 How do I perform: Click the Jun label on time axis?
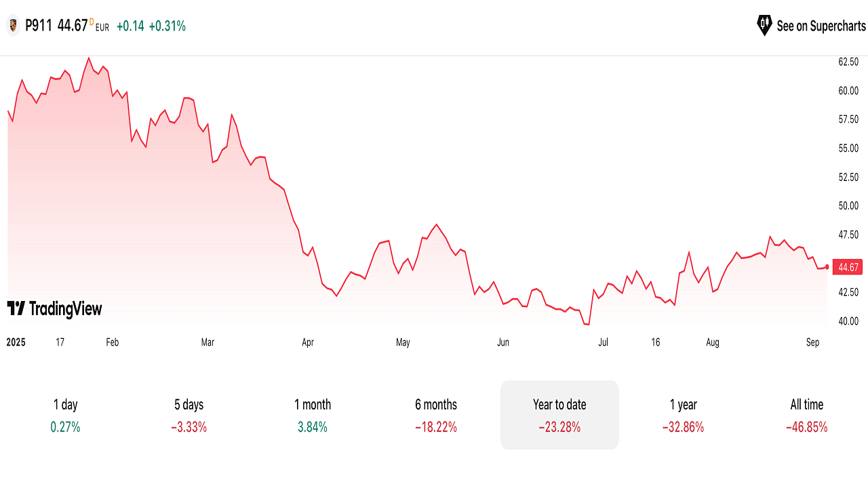[503, 342]
